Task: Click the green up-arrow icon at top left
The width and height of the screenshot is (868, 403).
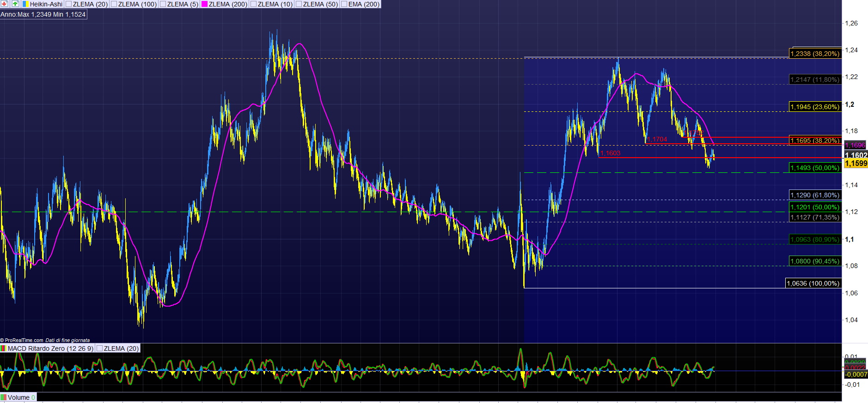Action: click(15, 4)
